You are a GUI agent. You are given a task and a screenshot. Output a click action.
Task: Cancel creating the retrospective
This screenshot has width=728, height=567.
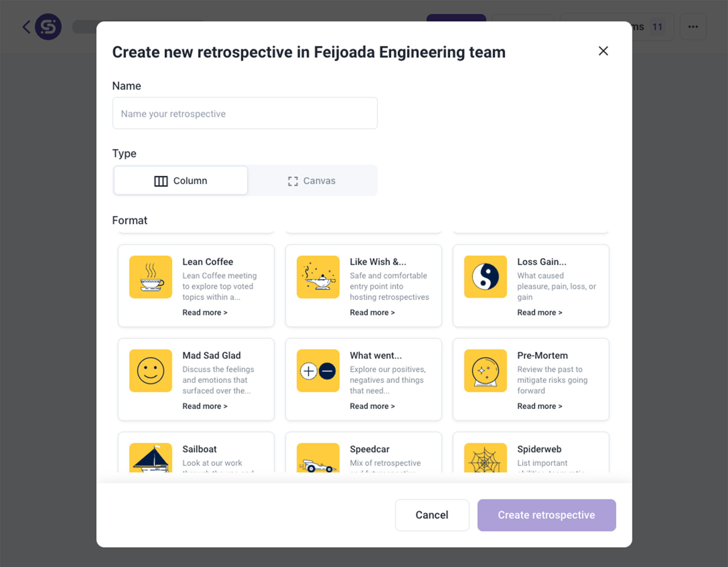click(x=432, y=515)
